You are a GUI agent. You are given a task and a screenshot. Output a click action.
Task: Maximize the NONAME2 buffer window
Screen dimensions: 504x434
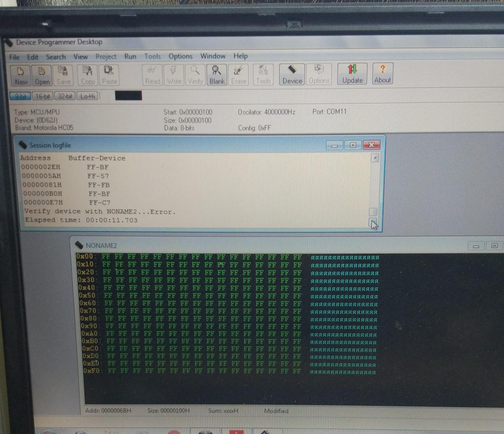pos(495,246)
